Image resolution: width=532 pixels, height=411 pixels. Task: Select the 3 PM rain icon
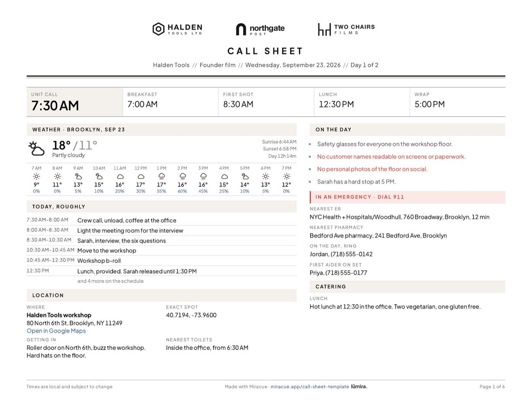(203, 176)
